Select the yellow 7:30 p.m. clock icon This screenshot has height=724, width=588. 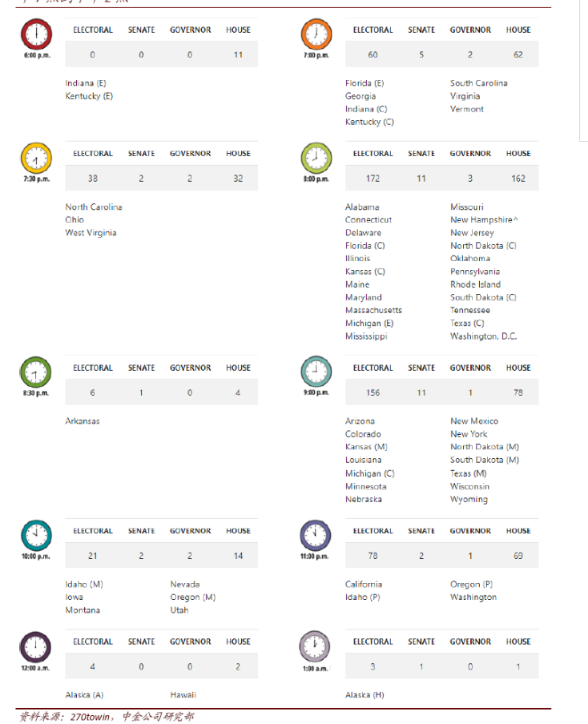[x=35, y=158]
